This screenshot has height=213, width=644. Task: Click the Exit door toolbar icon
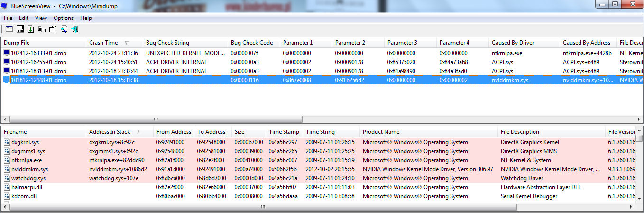tap(74, 29)
